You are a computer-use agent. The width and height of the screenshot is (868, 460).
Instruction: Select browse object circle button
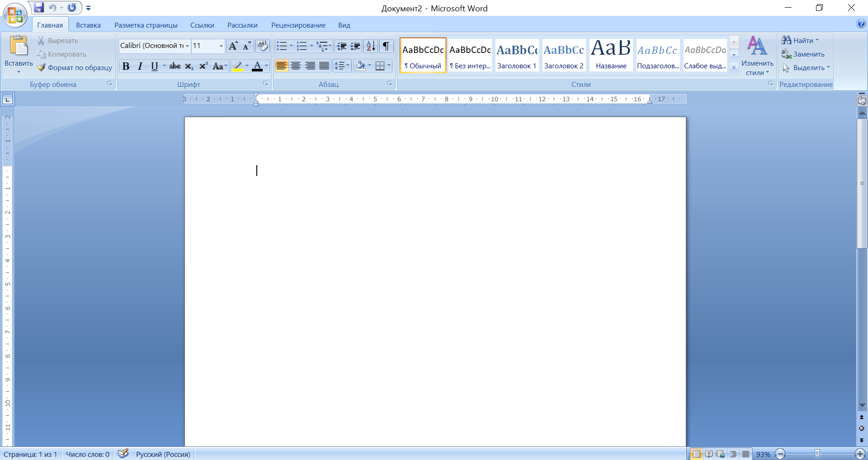[x=862, y=428]
